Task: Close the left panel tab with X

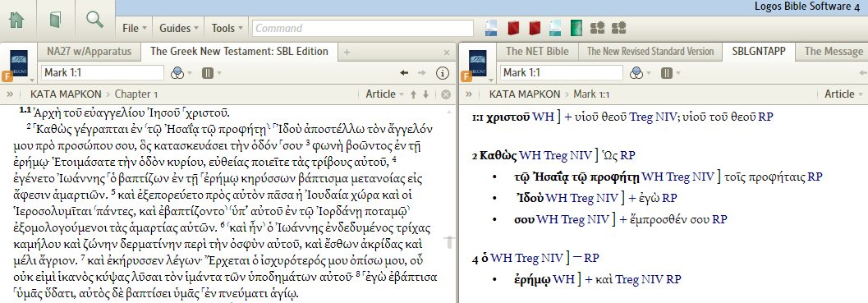Action: pyautogui.click(x=447, y=53)
